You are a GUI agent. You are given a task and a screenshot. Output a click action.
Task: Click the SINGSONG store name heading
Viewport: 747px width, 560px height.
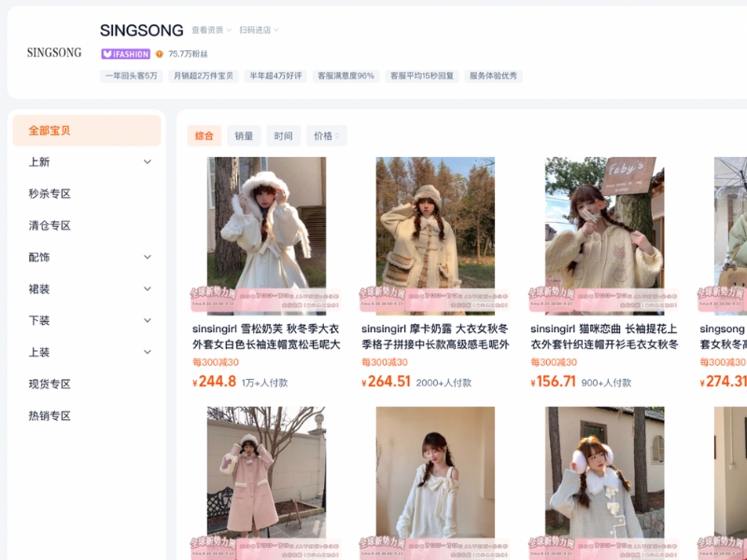click(142, 31)
